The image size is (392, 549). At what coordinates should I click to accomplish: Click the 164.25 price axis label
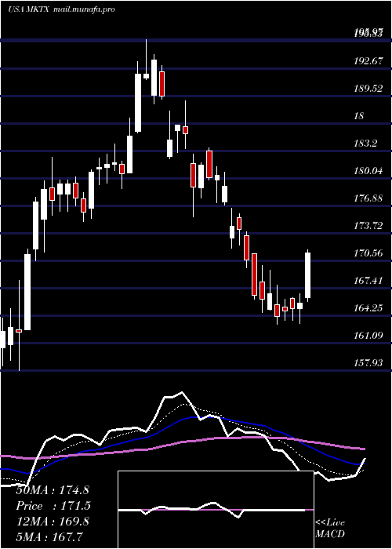pos(368,308)
